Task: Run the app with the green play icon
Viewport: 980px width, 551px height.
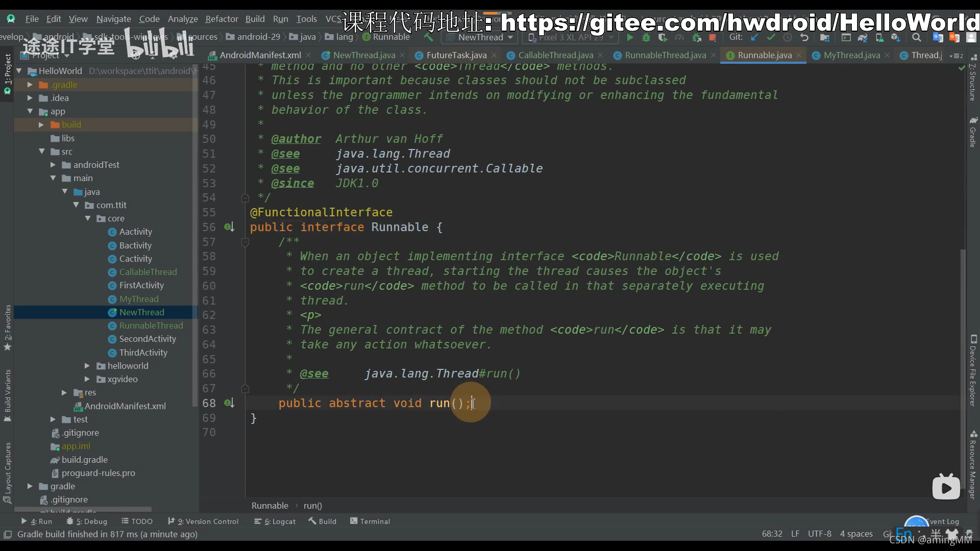Action: 630,37
